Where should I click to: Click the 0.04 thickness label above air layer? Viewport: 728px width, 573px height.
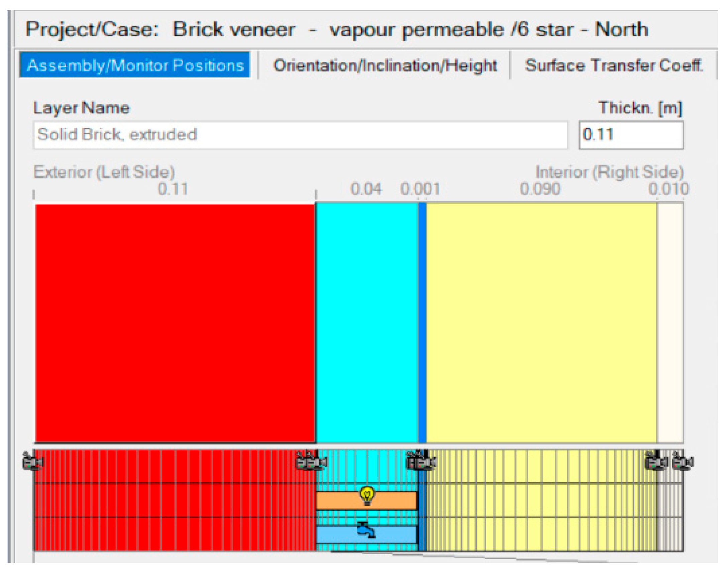pyautogui.click(x=366, y=189)
